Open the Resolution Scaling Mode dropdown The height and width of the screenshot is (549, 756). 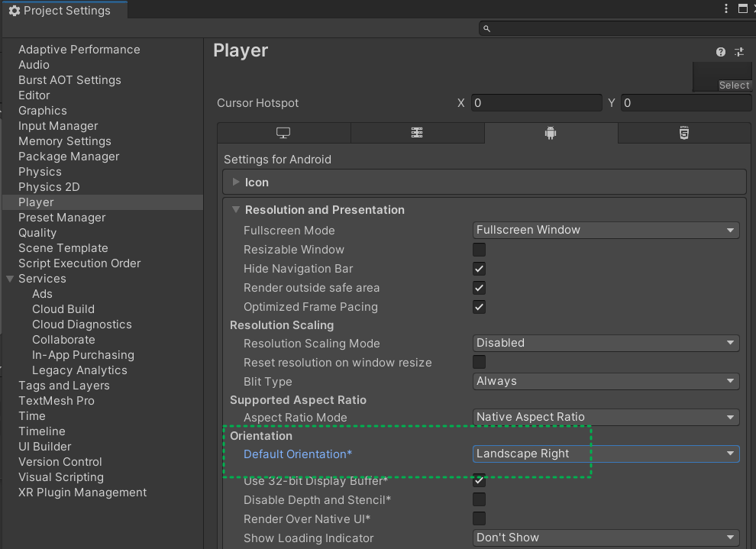click(x=606, y=343)
